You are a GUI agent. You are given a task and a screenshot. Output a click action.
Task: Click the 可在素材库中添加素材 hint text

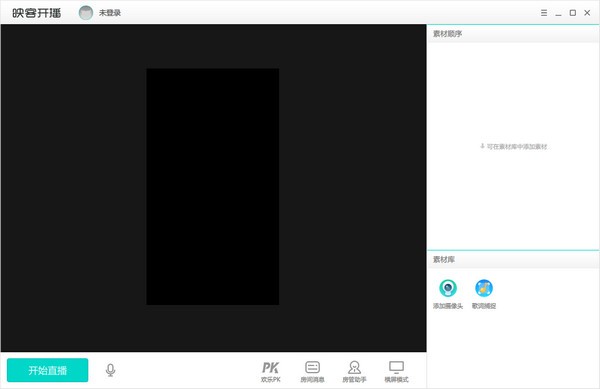tap(517, 146)
